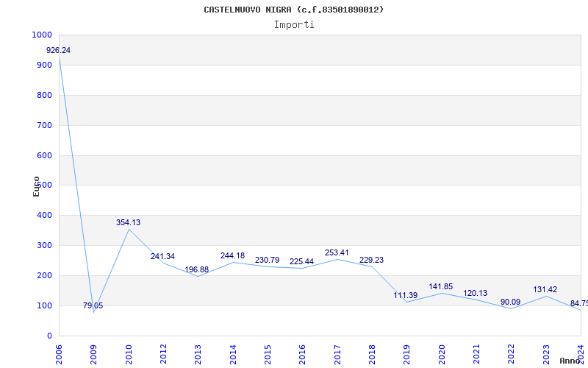Select the 354.13 data label
Viewport: 588px width, 368px height.
coord(128,223)
